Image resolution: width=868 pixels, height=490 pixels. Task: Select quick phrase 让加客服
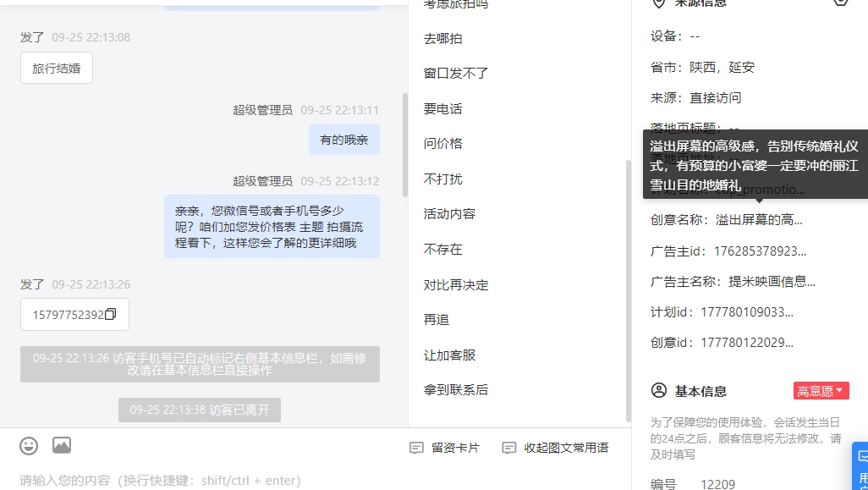pos(449,355)
